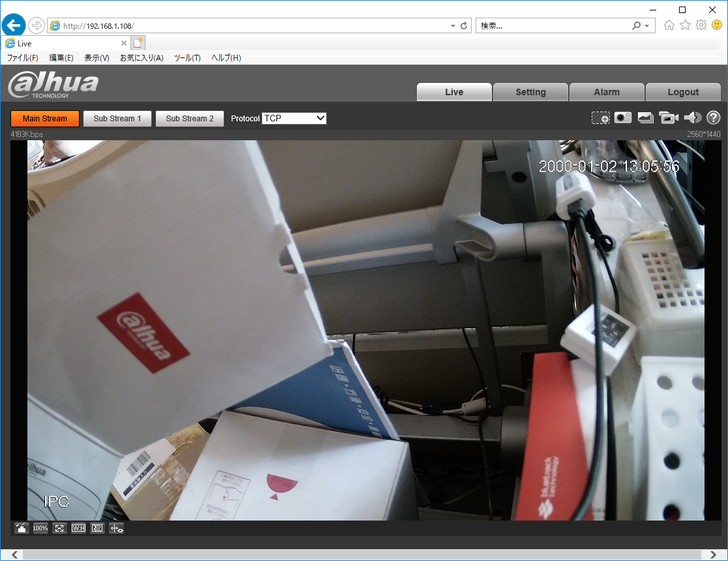
Task: Select Sub Stream 2
Action: pyautogui.click(x=189, y=119)
